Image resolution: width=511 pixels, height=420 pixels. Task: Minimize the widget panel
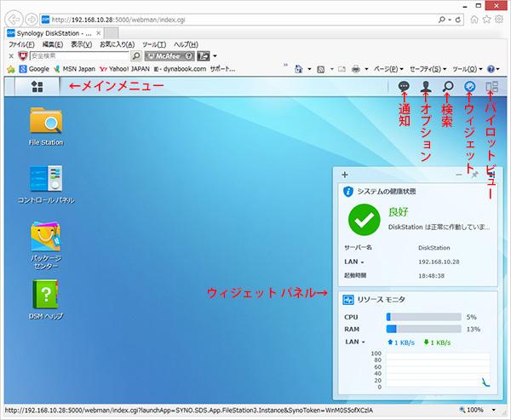[459, 175]
